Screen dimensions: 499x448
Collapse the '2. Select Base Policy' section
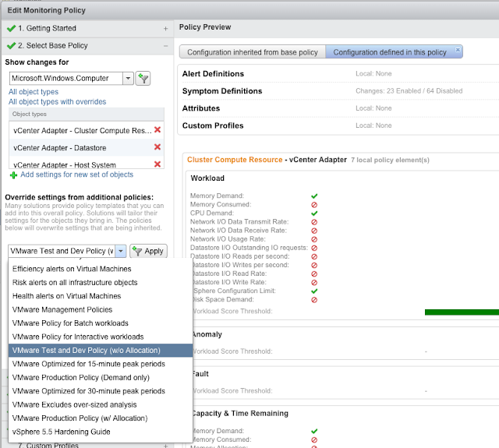[165, 46]
